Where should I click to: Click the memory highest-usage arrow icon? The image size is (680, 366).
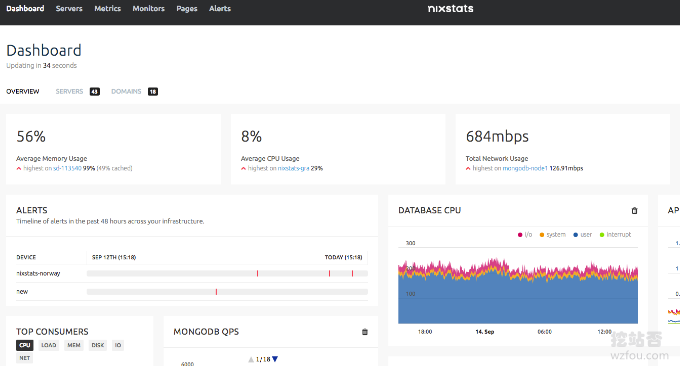pyautogui.click(x=19, y=169)
